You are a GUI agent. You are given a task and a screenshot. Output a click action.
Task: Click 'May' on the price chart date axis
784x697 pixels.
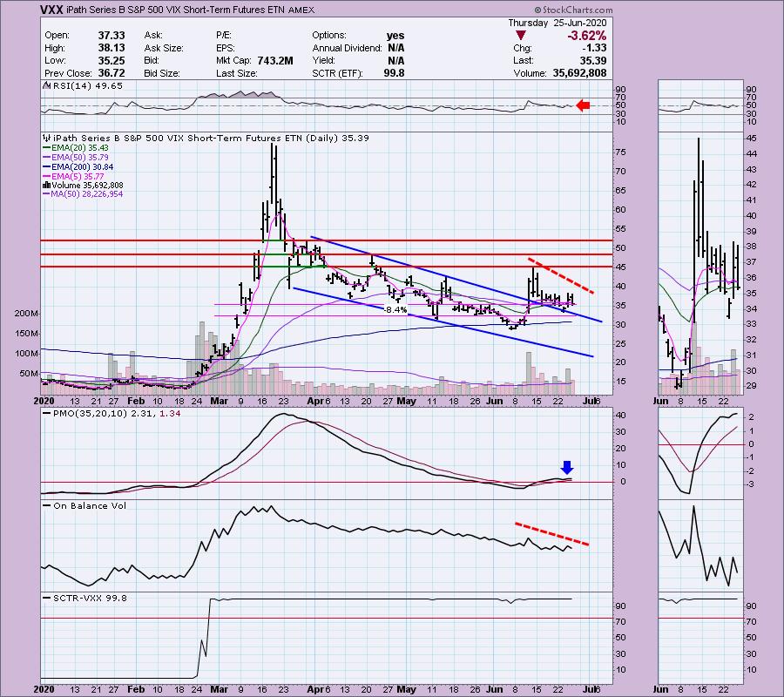click(406, 401)
